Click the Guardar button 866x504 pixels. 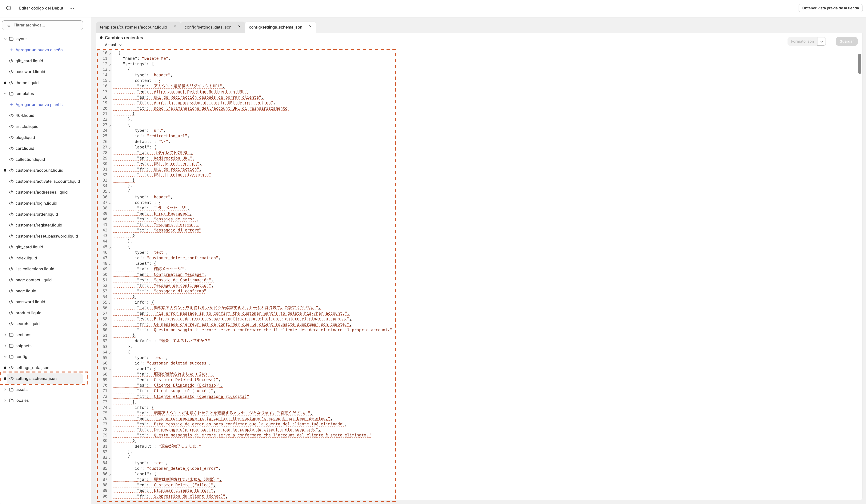[x=846, y=41]
